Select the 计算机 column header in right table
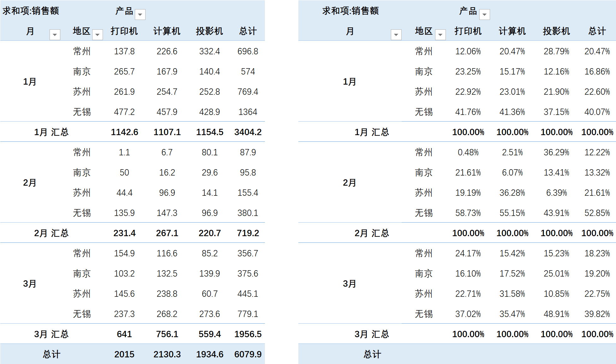This screenshot has height=364, width=616. pos(512,31)
